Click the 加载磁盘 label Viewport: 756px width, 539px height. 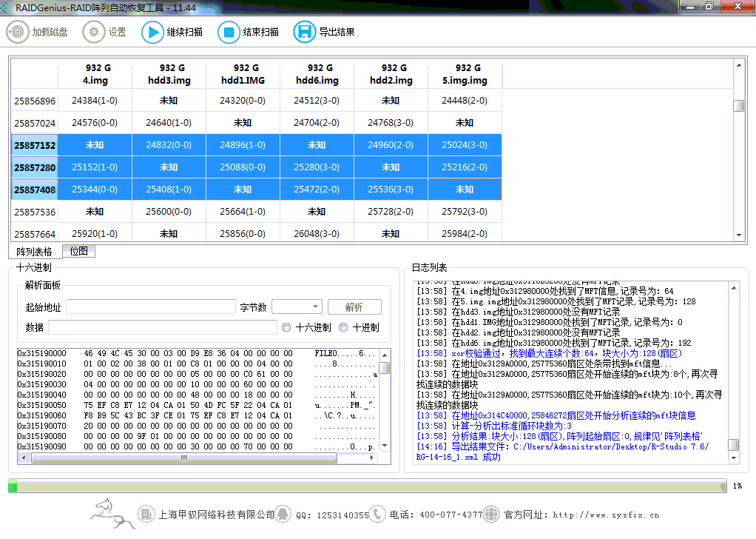(50, 32)
